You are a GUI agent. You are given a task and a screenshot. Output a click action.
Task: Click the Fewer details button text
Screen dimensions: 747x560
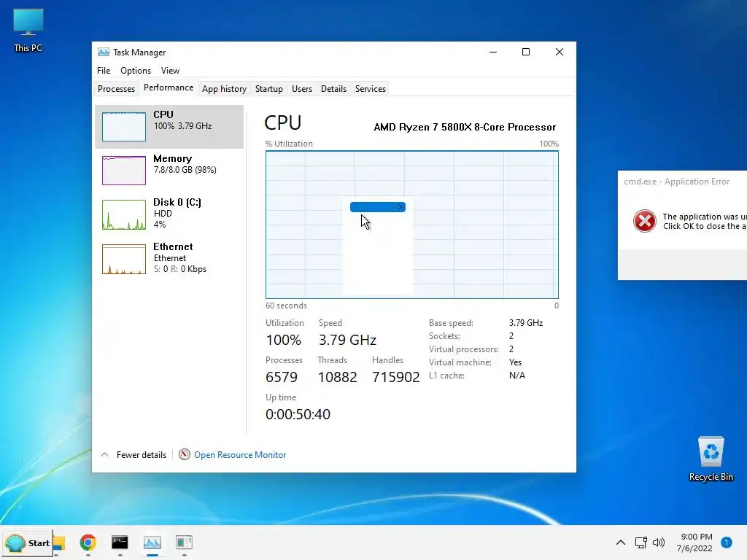[x=142, y=455]
